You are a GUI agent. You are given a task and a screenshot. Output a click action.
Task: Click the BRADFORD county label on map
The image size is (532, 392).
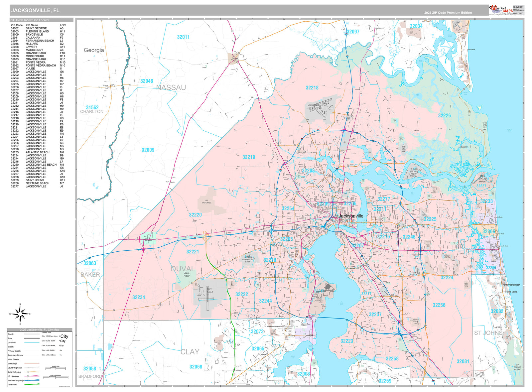(90, 376)
